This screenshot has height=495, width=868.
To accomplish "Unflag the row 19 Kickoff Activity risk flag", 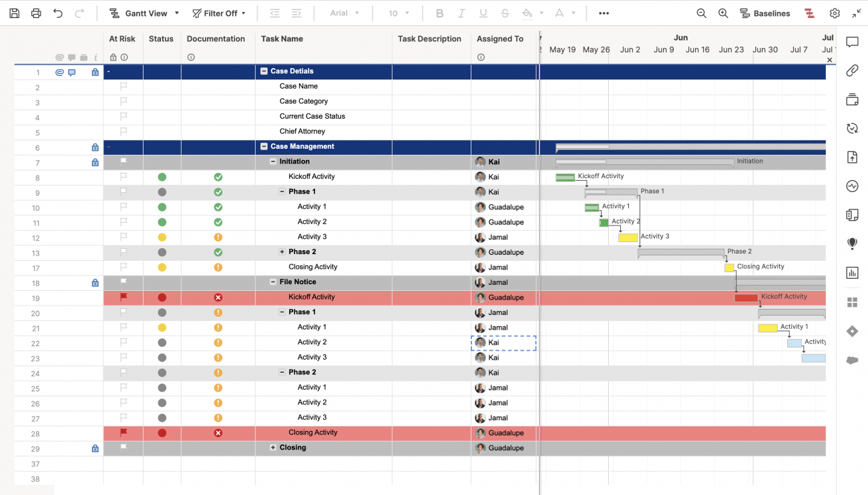I will tap(124, 297).
